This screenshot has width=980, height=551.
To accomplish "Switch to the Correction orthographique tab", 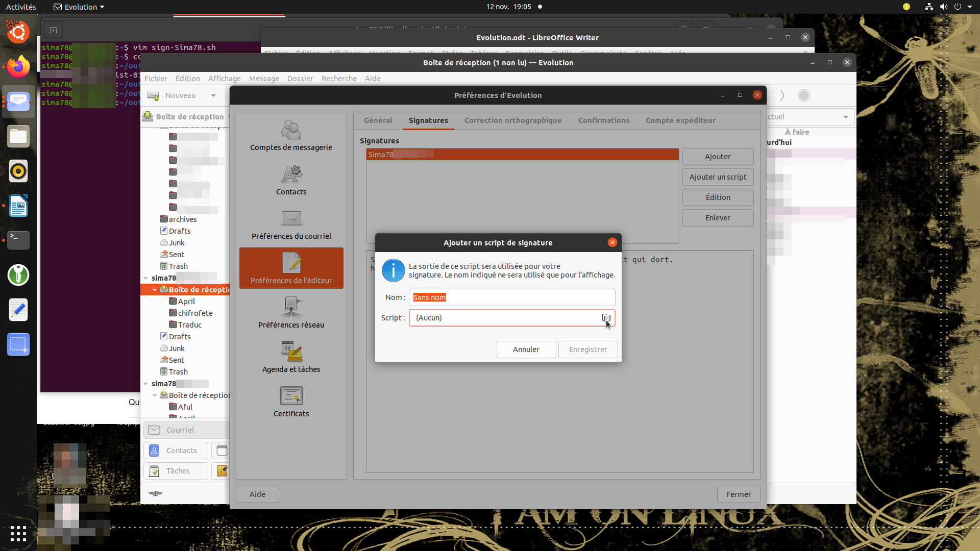I will click(x=512, y=120).
